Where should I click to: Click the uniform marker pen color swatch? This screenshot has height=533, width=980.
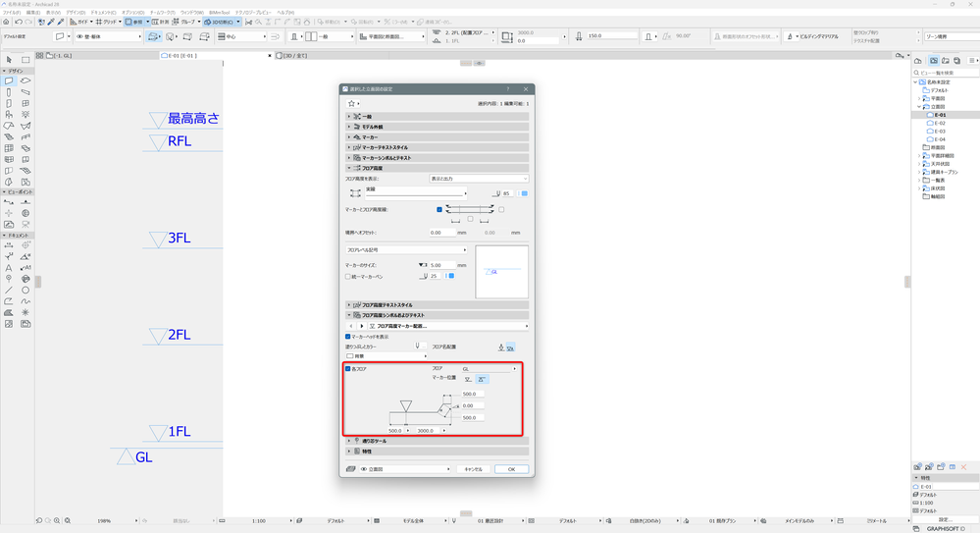tap(451, 276)
